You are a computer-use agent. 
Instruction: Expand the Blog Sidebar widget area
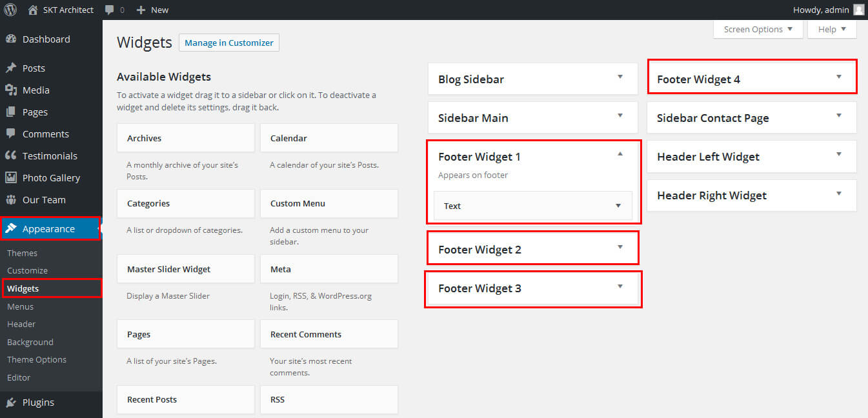620,77
